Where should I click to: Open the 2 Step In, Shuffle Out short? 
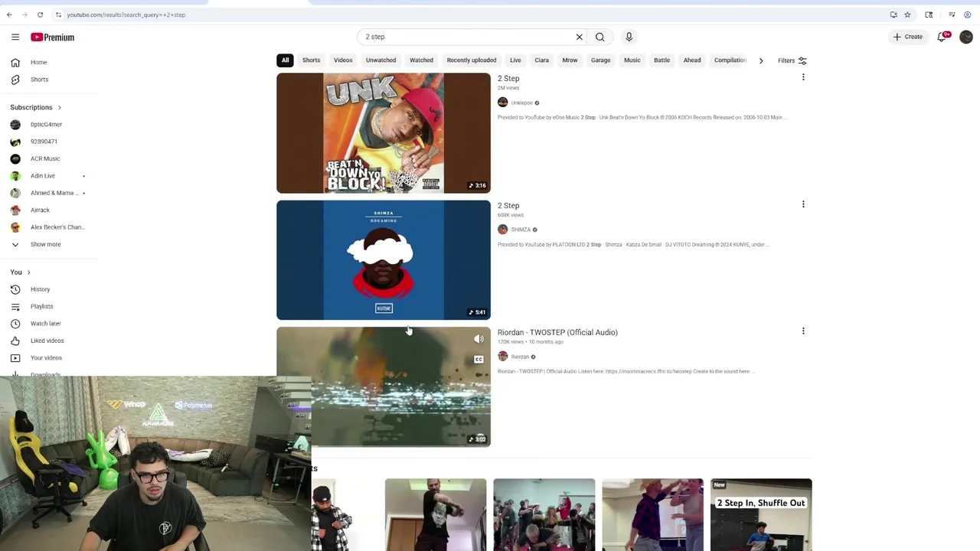761,514
